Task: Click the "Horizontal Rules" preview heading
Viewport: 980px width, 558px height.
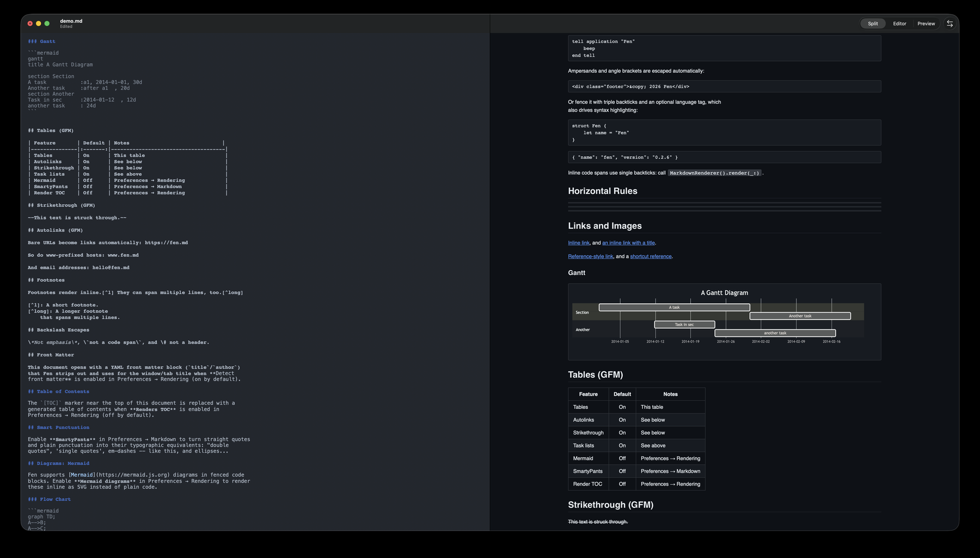Action: pyautogui.click(x=602, y=191)
